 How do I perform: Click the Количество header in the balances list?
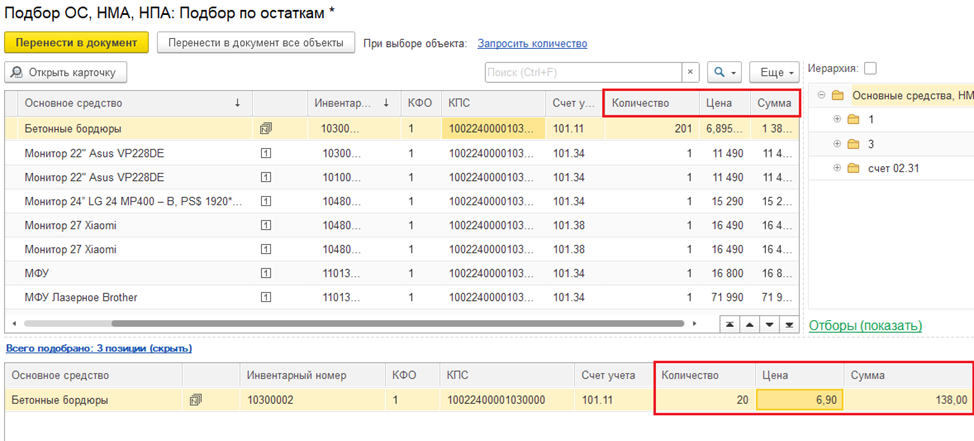click(652, 103)
